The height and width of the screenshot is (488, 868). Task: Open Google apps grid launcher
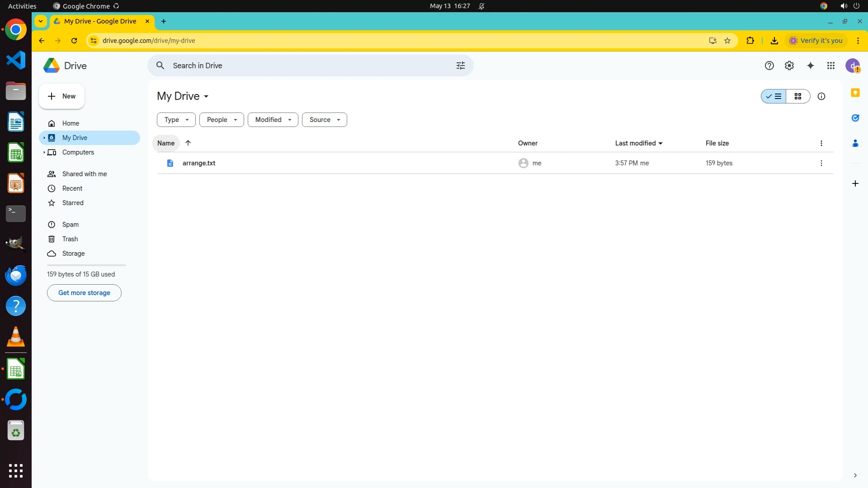coord(830,66)
